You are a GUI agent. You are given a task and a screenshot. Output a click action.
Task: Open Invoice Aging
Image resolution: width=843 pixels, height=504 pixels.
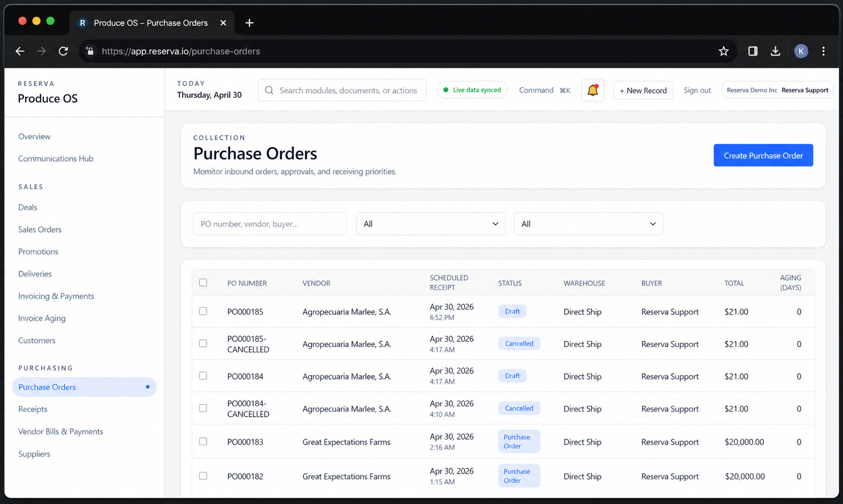click(x=42, y=319)
